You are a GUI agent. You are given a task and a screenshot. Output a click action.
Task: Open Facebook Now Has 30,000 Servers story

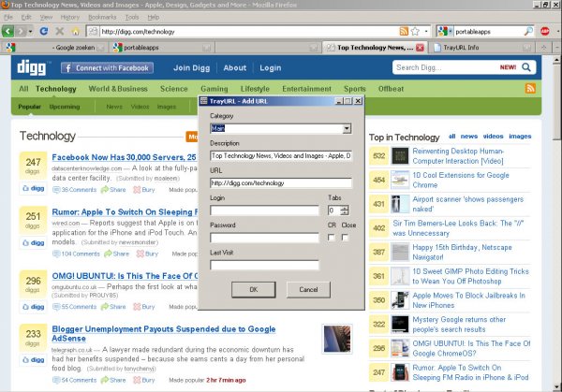coord(124,157)
